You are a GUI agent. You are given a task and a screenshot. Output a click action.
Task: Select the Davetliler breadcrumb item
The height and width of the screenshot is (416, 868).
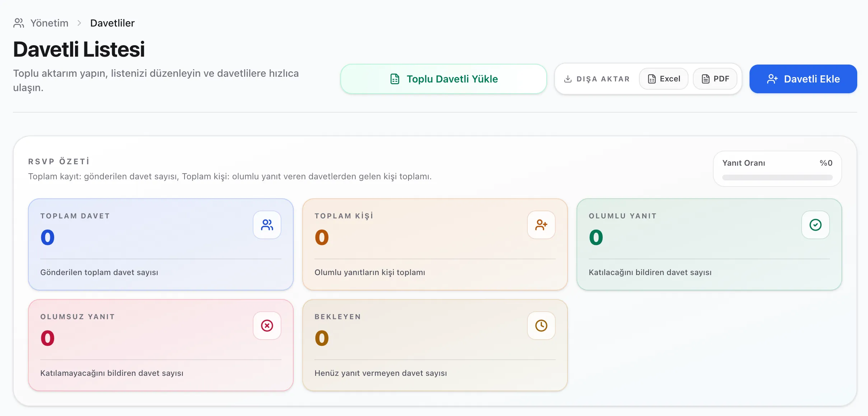pyautogui.click(x=112, y=23)
